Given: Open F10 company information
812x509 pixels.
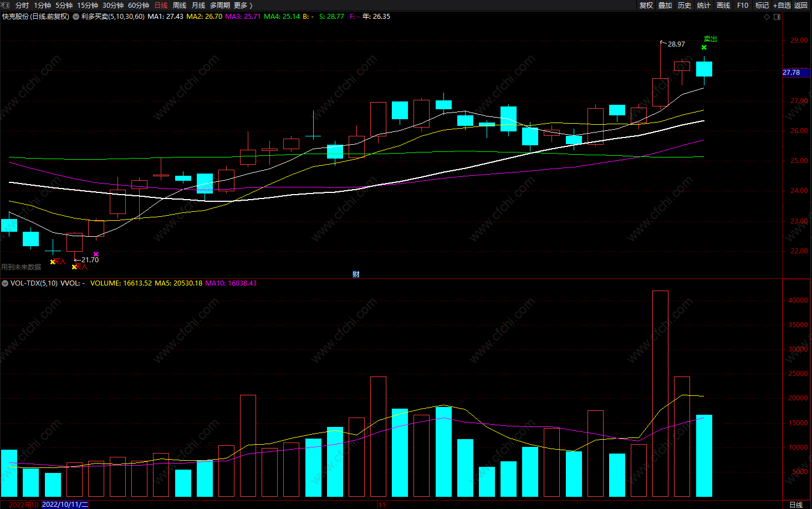Looking at the screenshot, I should pos(743,5).
